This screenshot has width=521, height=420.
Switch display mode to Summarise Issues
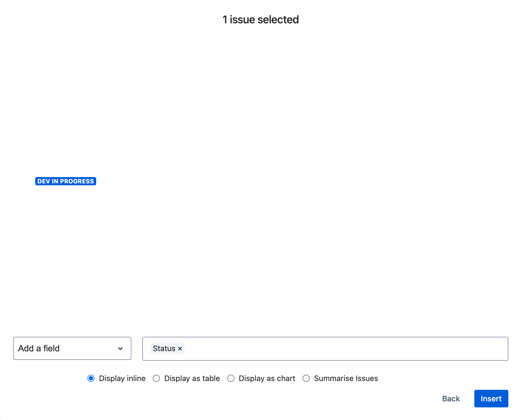[x=306, y=378]
